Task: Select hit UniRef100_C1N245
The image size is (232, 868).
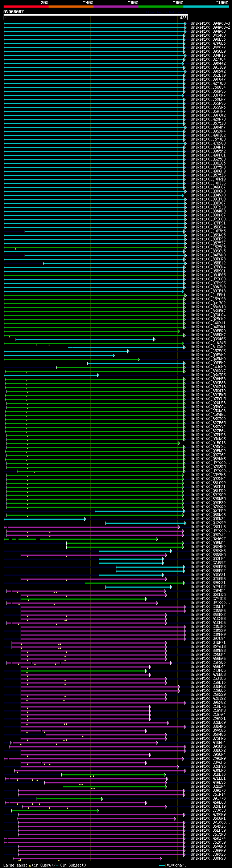Action: click(x=208, y=343)
